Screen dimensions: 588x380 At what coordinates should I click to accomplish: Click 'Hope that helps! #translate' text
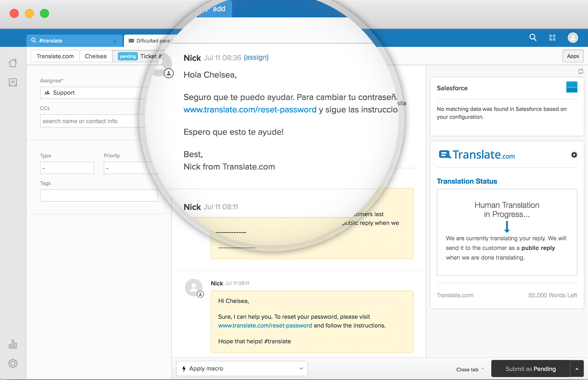coord(254,341)
